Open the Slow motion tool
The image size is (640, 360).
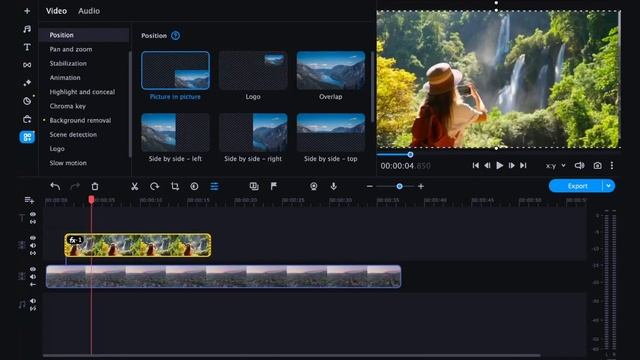[x=68, y=163]
